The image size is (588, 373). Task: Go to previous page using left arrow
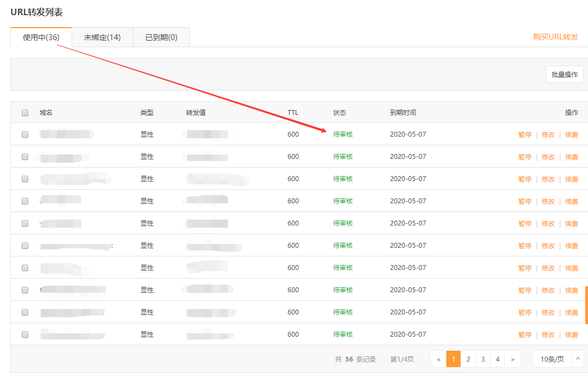click(x=438, y=359)
